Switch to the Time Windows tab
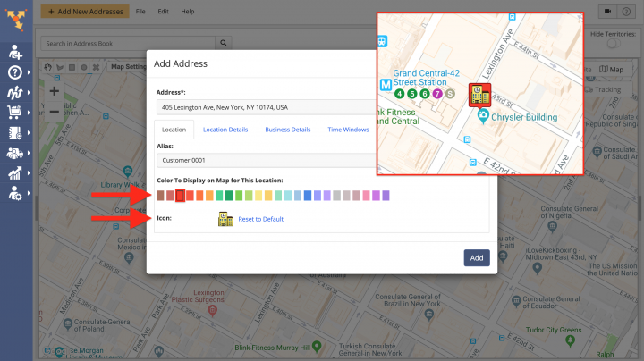Screen dimensions: 644x361 348,130
